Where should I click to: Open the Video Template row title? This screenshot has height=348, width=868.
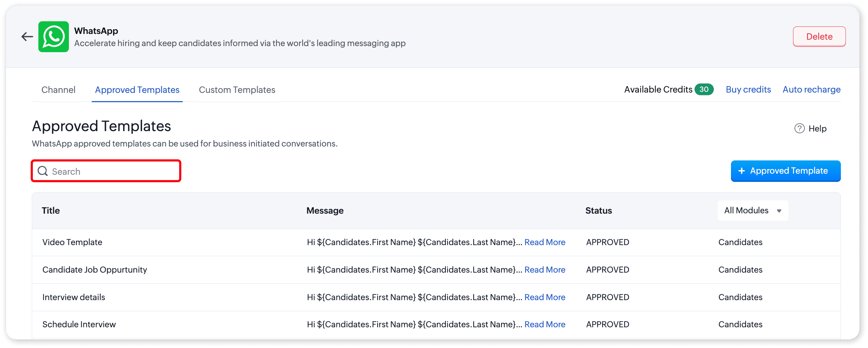point(72,242)
